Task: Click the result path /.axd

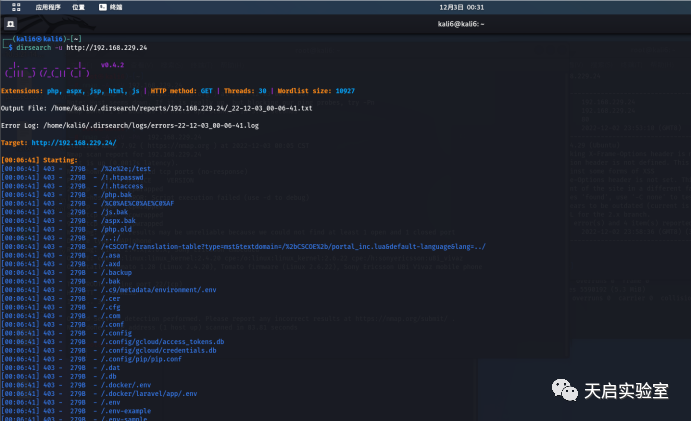Action: [x=111, y=264]
